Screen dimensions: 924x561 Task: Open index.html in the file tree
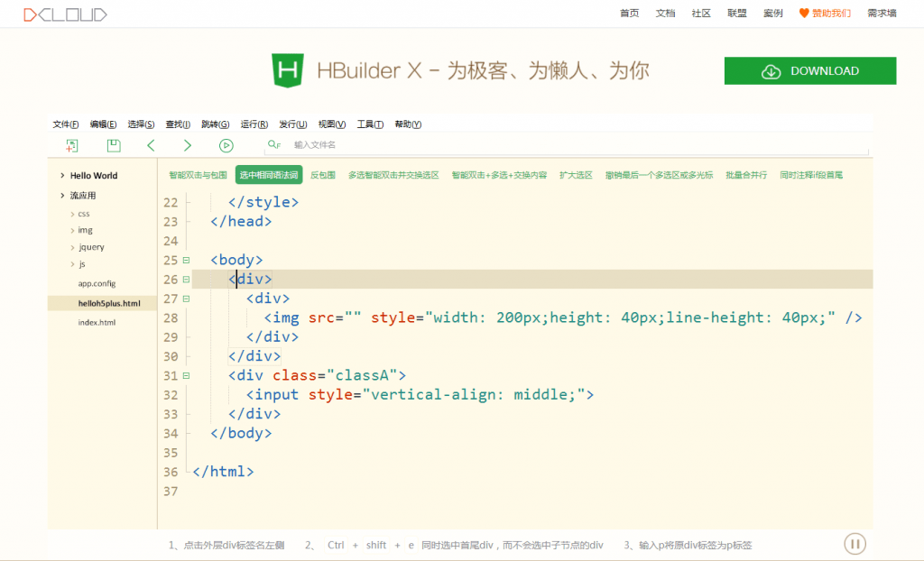[97, 323]
